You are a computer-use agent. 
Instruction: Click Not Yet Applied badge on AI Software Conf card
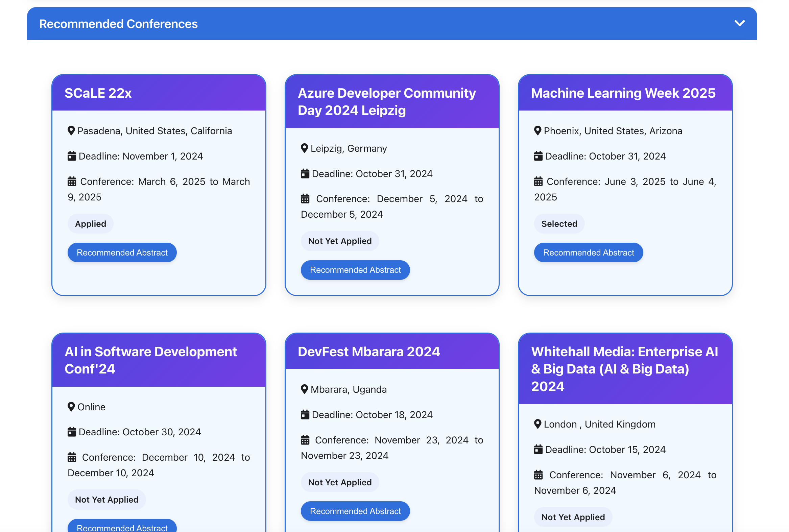[x=106, y=500]
